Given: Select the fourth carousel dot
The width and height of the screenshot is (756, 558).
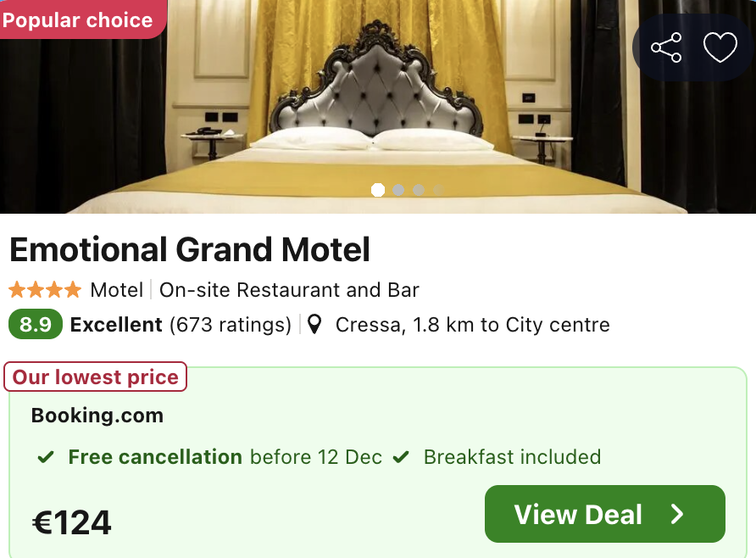Looking at the screenshot, I should click(x=438, y=190).
